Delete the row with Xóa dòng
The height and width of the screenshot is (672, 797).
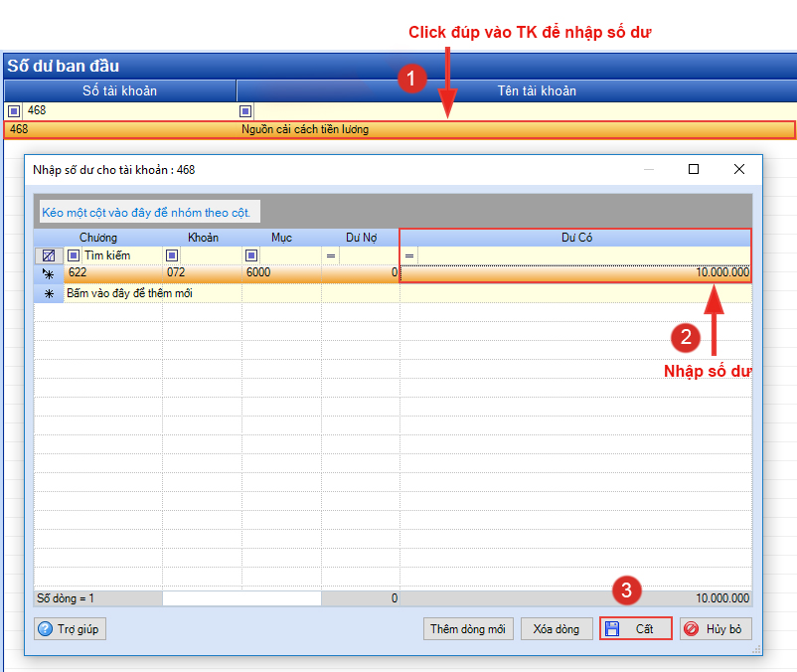(556, 629)
